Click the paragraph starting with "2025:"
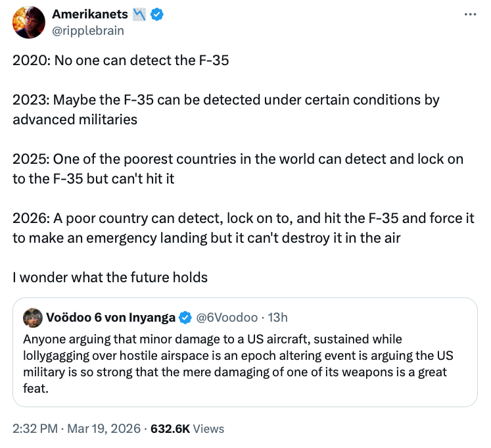This screenshot has width=491, height=448. (237, 169)
